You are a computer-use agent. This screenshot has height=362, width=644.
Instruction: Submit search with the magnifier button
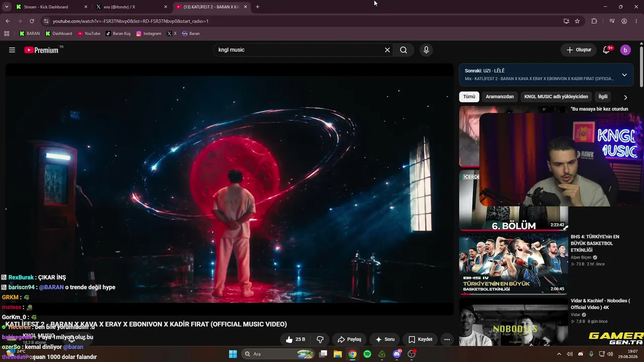(x=404, y=50)
